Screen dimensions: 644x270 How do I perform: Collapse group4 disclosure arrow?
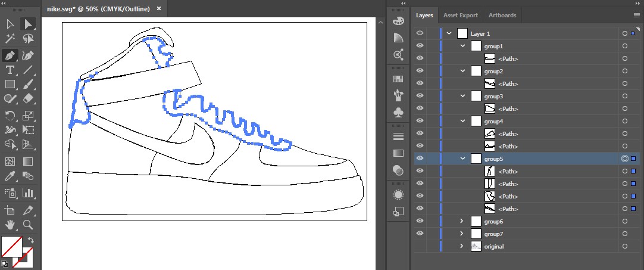coord(463,121)
